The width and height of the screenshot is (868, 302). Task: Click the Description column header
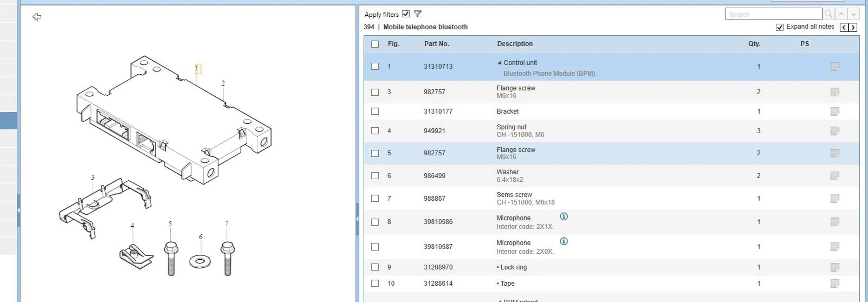(x=515, y=44)
